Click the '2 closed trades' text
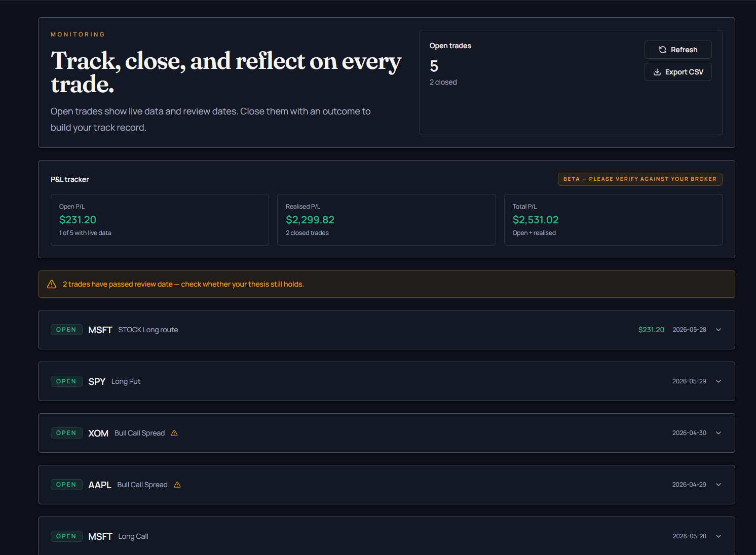Screen dimensions: 756x555 307,233
